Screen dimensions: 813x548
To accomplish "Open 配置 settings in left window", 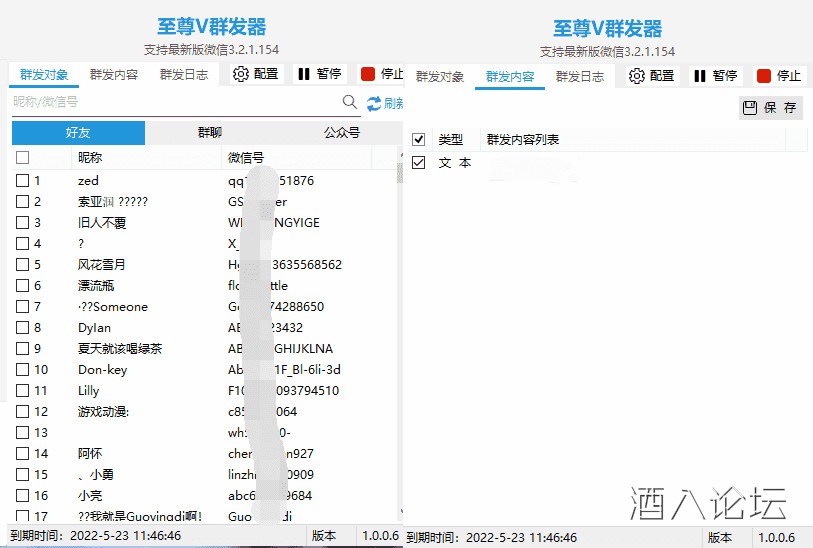I will coord(256,74).
